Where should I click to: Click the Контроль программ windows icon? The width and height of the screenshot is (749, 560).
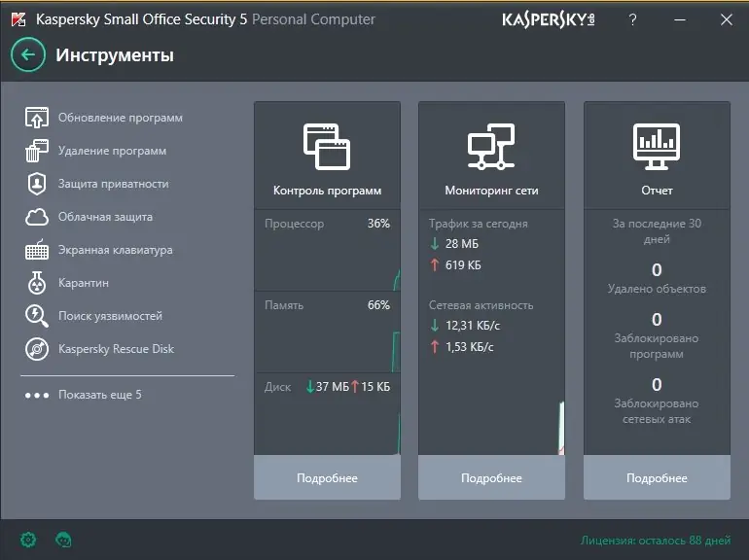tap(327, 147)
